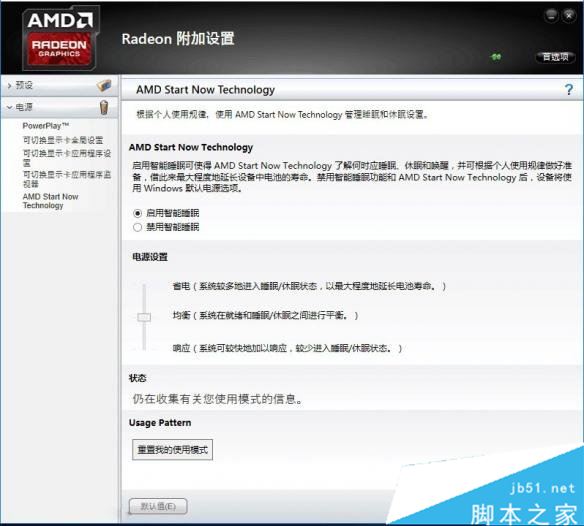Click the 电源设置 heading

pos(150,257)
